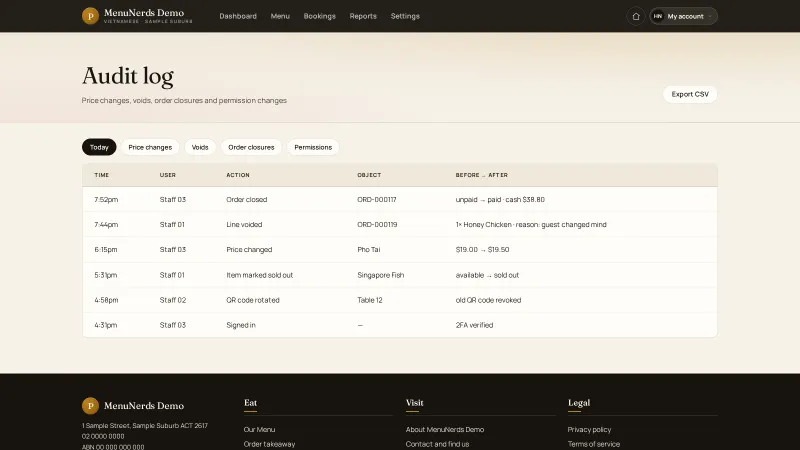Click the HN avatar badge
800x450 pixels.
point(658,16)
